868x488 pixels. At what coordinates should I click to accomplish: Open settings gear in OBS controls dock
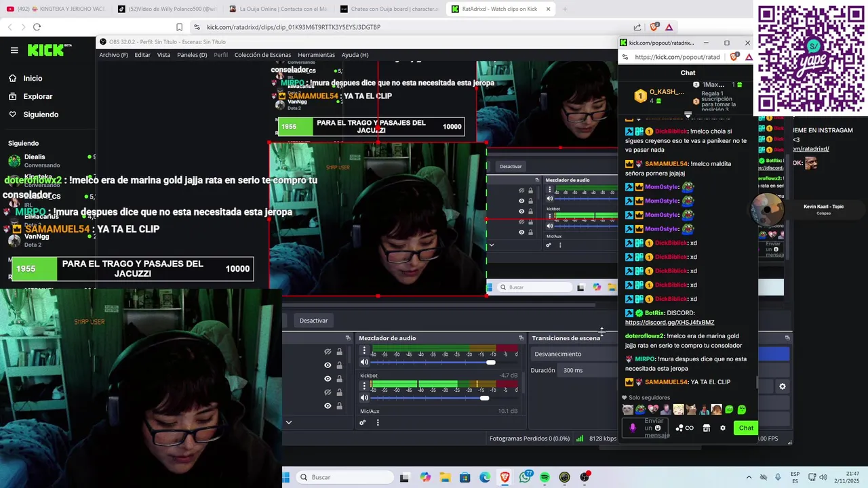(782, 386)
